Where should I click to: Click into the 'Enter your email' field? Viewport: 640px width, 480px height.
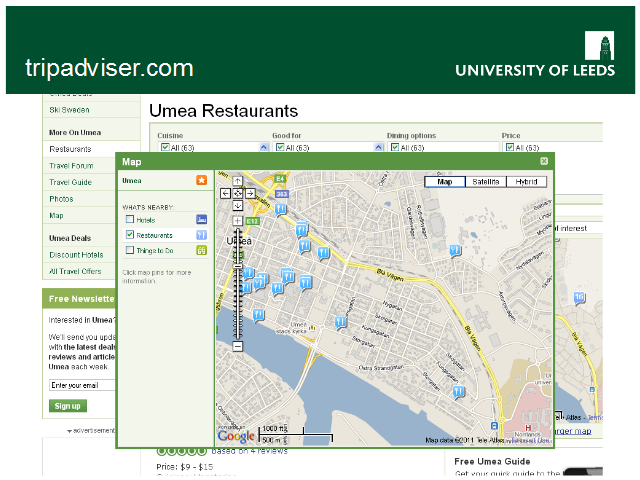pos(82,385)
